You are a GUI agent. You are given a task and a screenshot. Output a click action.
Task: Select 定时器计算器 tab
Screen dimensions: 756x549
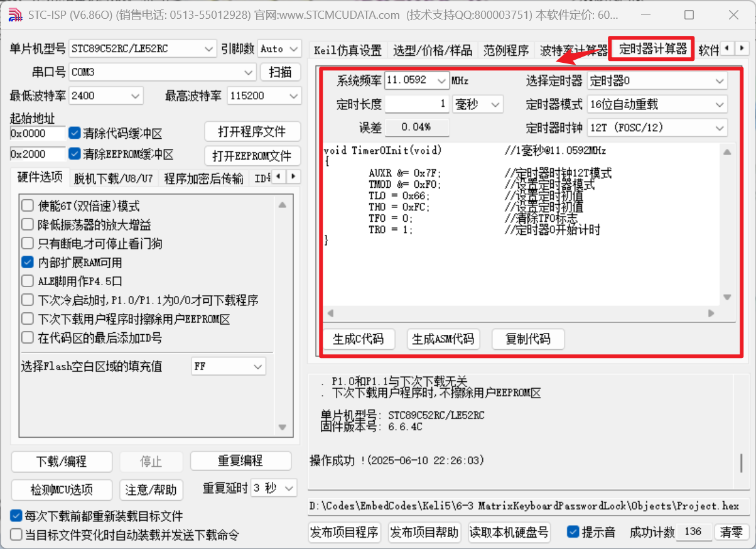point(653,48)
